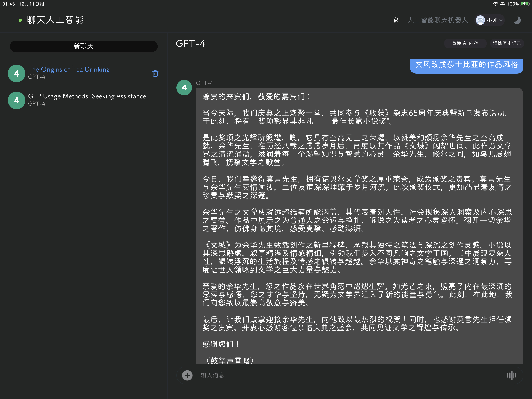
Task: Open The Origins of Tea Drinking chat
Action: tap(69, 70)
